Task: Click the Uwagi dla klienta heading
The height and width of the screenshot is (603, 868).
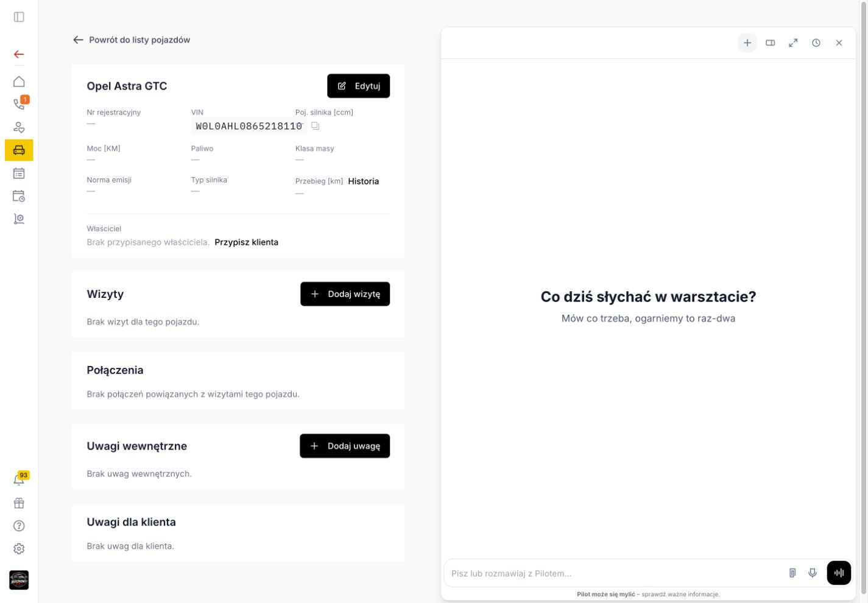Action: point(132,522)
